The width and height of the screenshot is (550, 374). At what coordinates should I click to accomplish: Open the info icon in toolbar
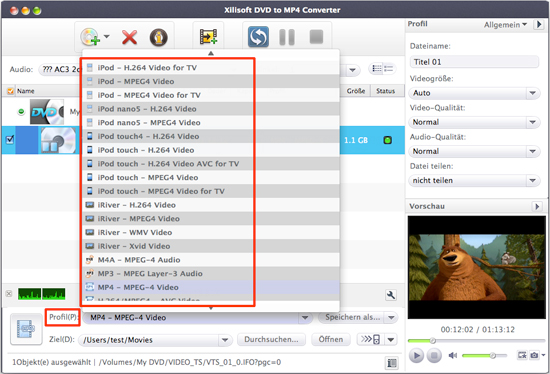(x=159, y=37)
